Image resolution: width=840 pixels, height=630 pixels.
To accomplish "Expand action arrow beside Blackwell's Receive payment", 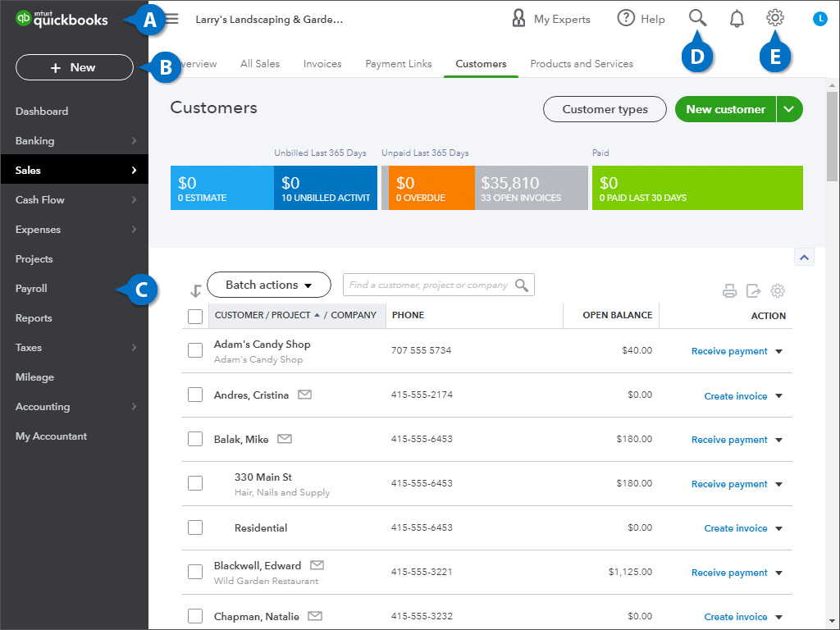I will pos(778,573).
